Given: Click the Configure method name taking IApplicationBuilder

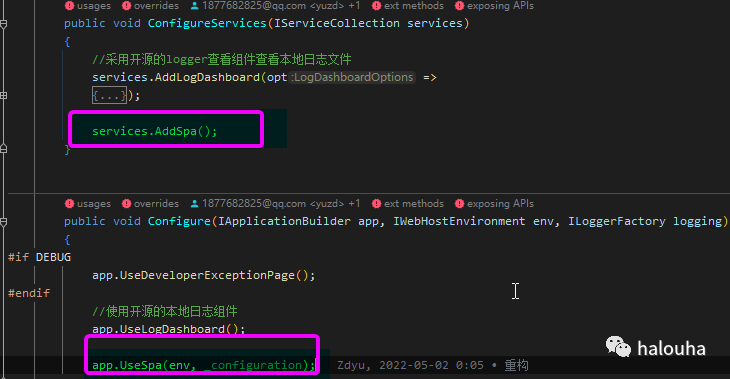Looking at the screenshot, I should (x=179, y=221).
